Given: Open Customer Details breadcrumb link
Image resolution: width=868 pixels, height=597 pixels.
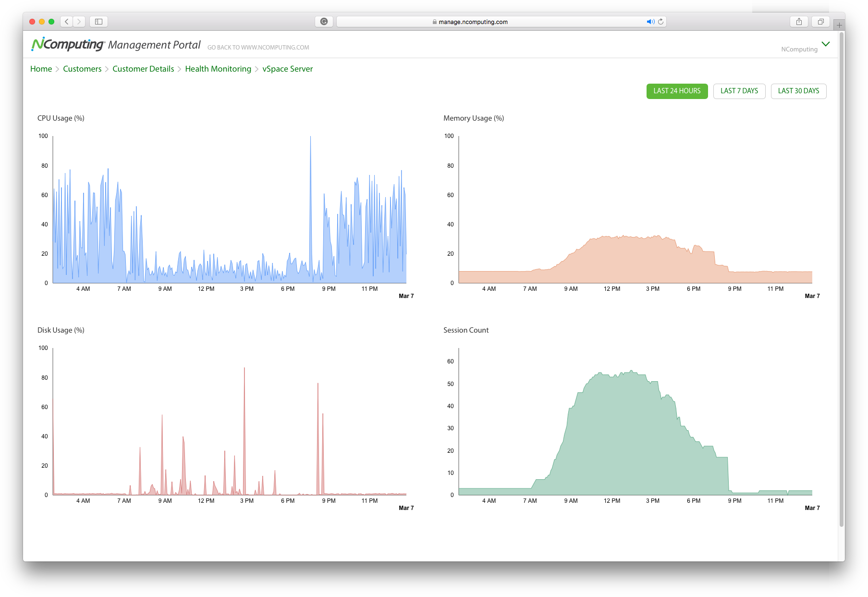Looking at the screenshot, I should pos(143,69).
